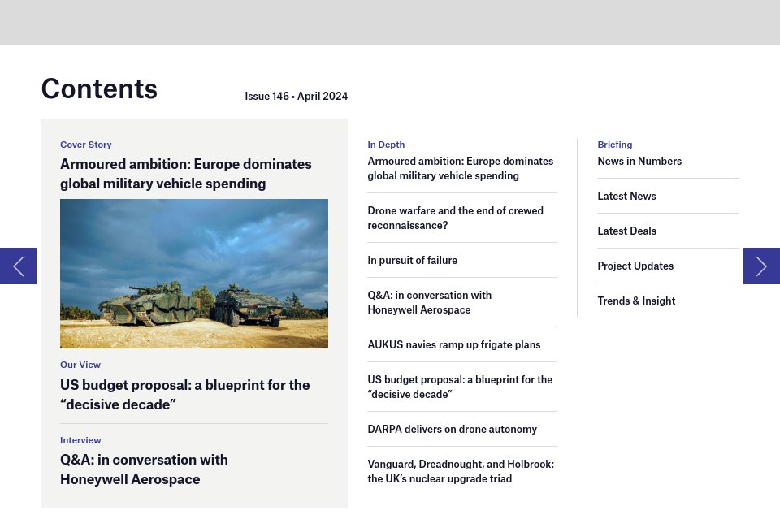This screenshot has width=780, height=532.
Task: Open 'Drone warfare and the end of crewed reconnaissance?'
Action: pyautogui.click(x=455, y=218)
